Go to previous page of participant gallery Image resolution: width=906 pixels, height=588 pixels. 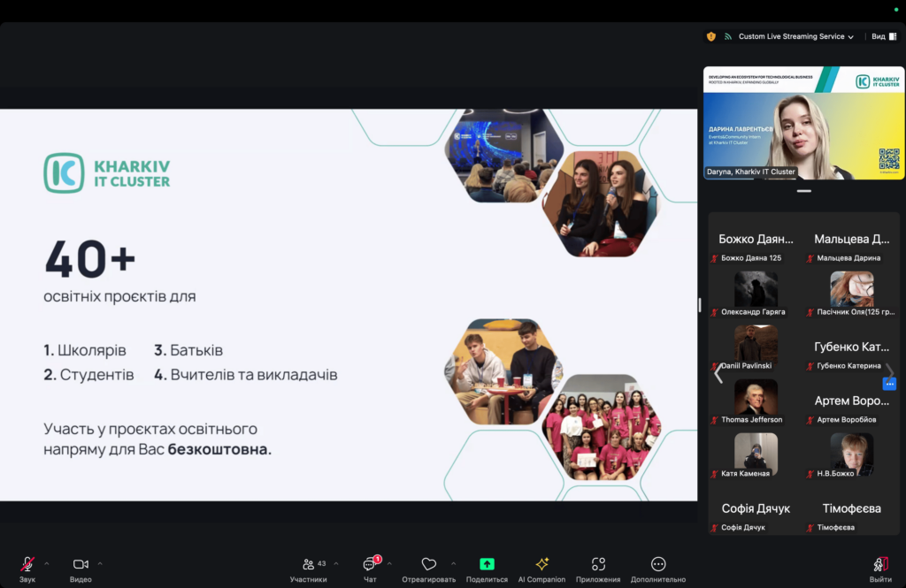click(718, 373)
